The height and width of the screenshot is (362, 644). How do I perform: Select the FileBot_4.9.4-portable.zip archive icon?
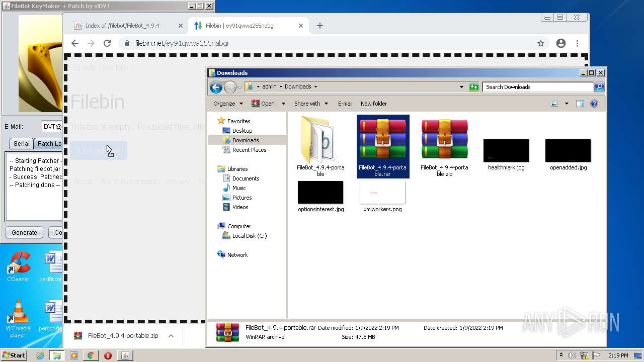(x=444, y=139)
